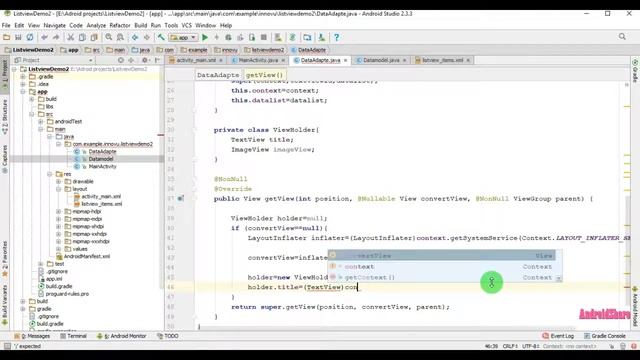Click Scroll from Source icon in Project panel
This screenshot has height=360, width=640.
(121, 60)
